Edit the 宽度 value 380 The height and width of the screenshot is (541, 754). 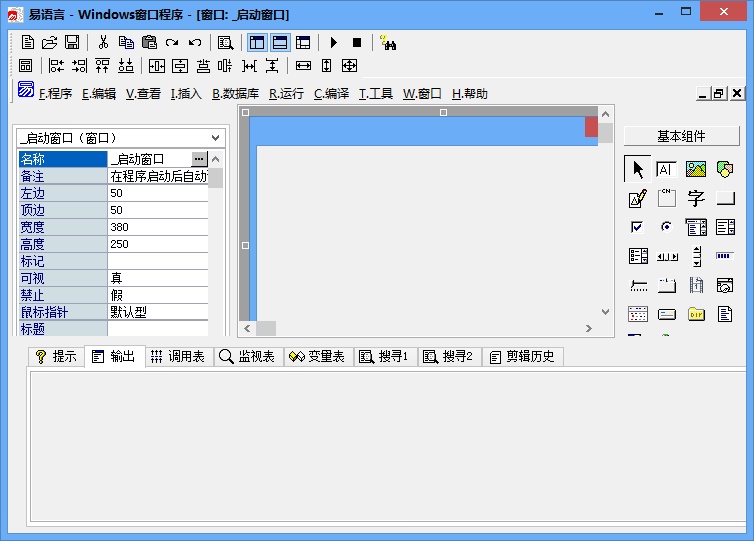[158, 227]
